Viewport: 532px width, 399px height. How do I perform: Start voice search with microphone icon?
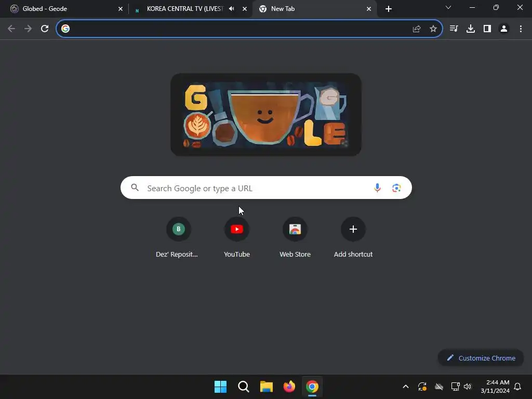point(377,188)
